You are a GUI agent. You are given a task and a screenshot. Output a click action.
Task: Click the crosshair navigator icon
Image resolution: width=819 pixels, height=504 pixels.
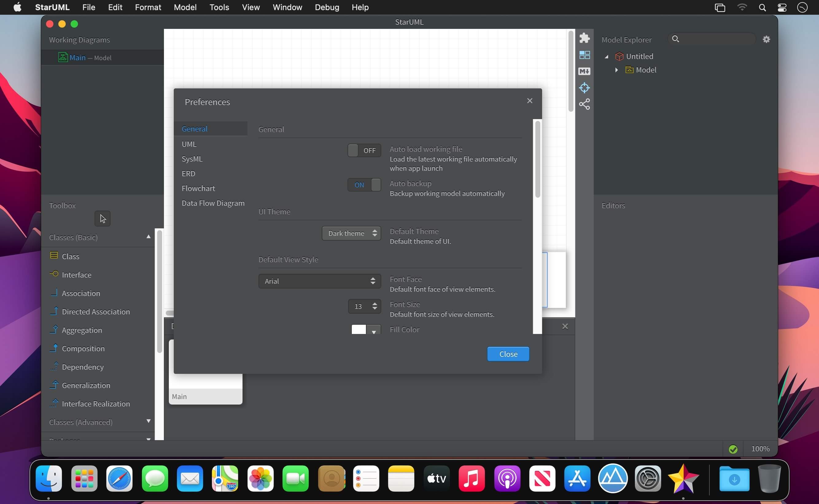coord(584,88)
